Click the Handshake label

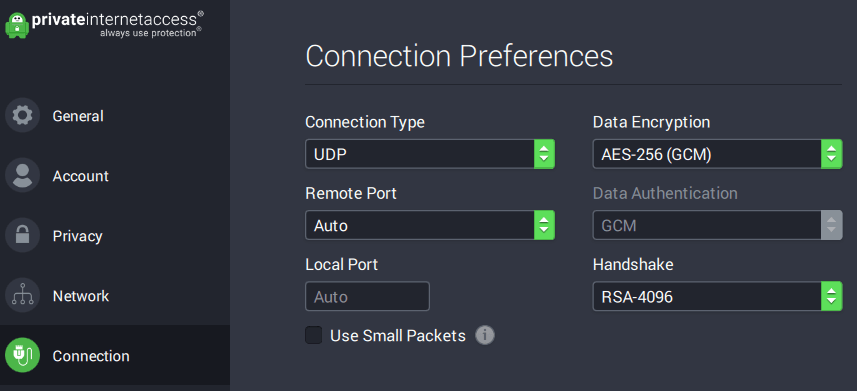click(x=633, y=264)
